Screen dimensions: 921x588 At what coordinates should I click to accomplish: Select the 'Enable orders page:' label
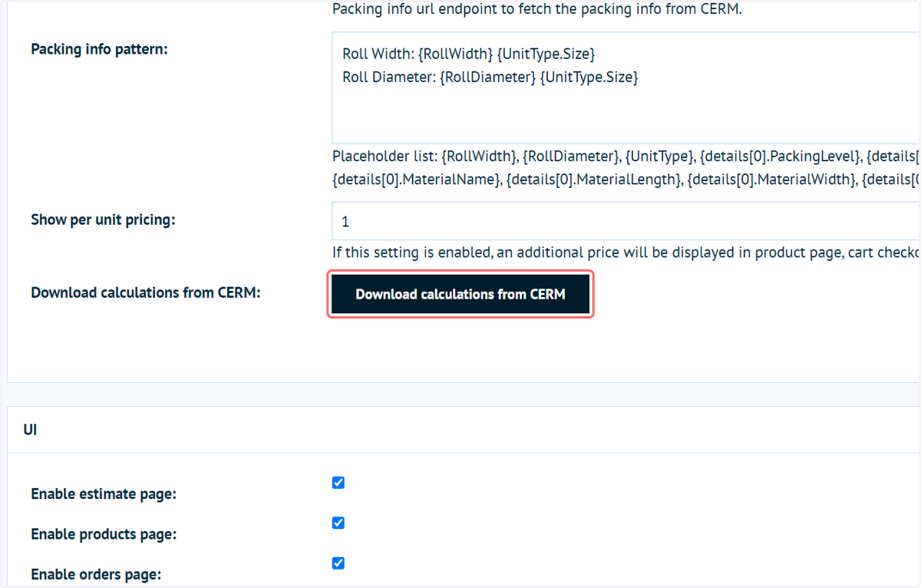[x=96, y=574]
